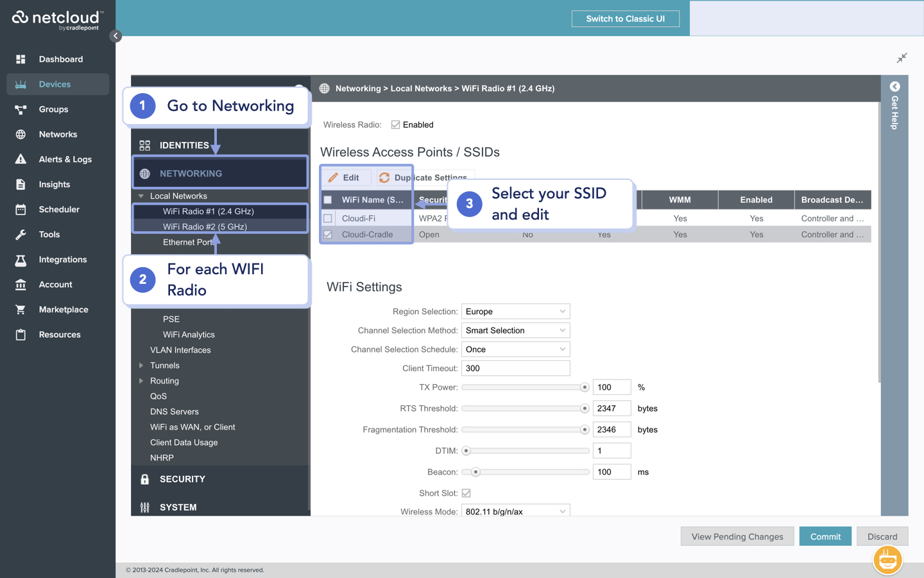Click the Alerts & Logs warning icon
Viewport: 924px width, 578px height.
coord(21,159)
